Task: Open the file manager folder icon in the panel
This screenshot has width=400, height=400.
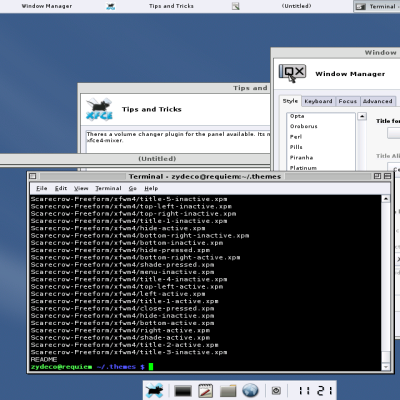Action: (228, 391)
